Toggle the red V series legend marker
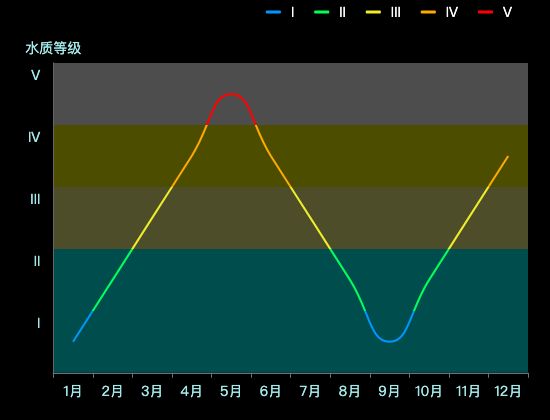 coord(485,12)
